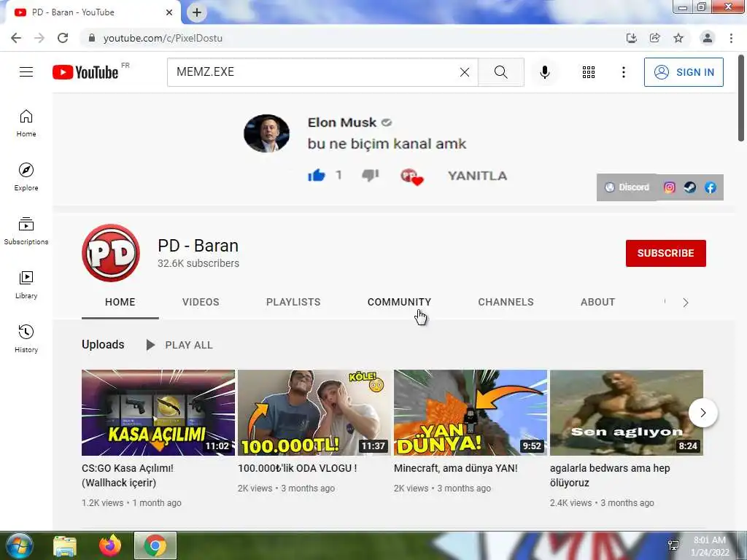Open agalarla bedwars ama hep ölüyoruz title
Screen dimensions: 747x560
(x=610, y=475)
